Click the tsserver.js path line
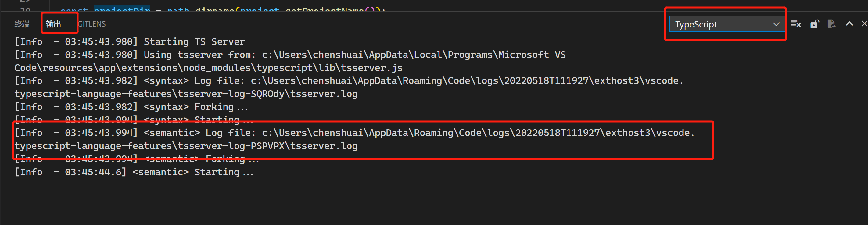This screenshot has width=868, height=225. 208,68
